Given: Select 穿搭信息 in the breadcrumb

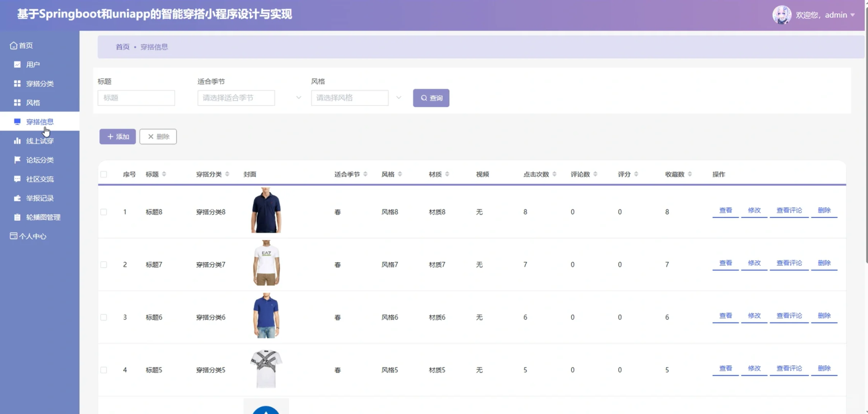Looking at the screenshot, I should tap(154, 47).
